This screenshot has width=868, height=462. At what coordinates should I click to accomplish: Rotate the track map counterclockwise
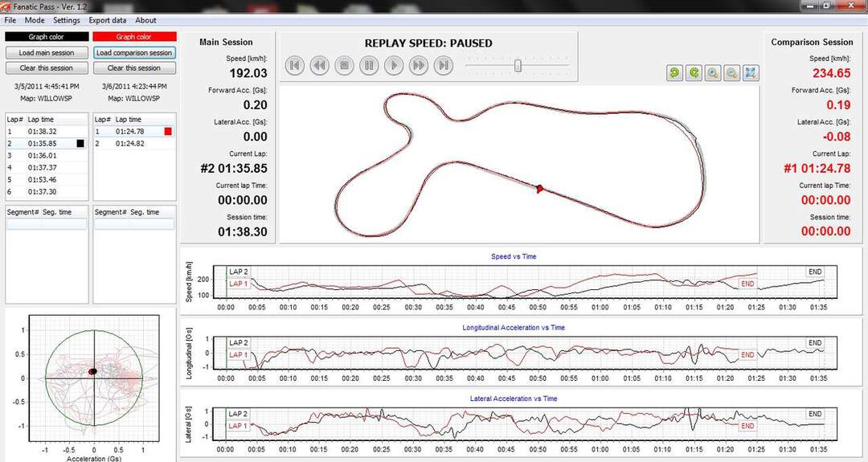coord(674,73)
